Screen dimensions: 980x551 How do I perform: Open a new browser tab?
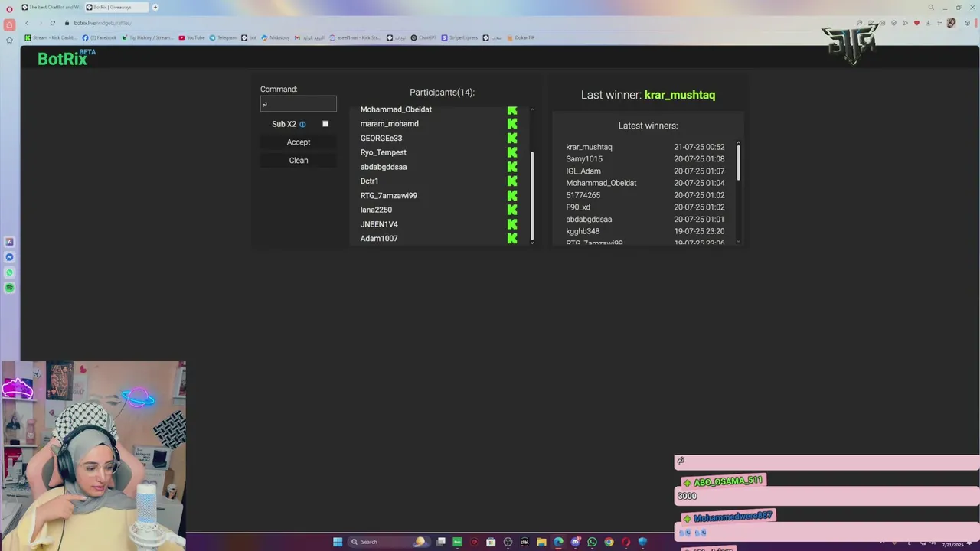[155, 7]
